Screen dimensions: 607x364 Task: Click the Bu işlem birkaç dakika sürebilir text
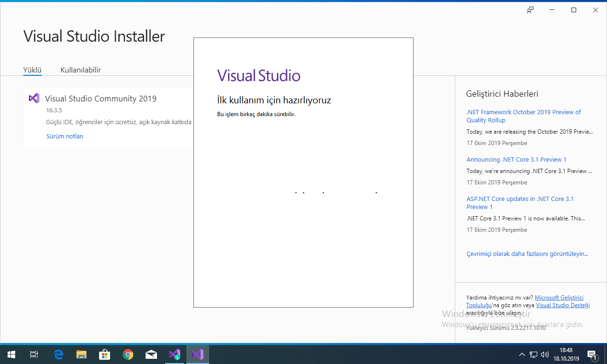pos(256,114)
